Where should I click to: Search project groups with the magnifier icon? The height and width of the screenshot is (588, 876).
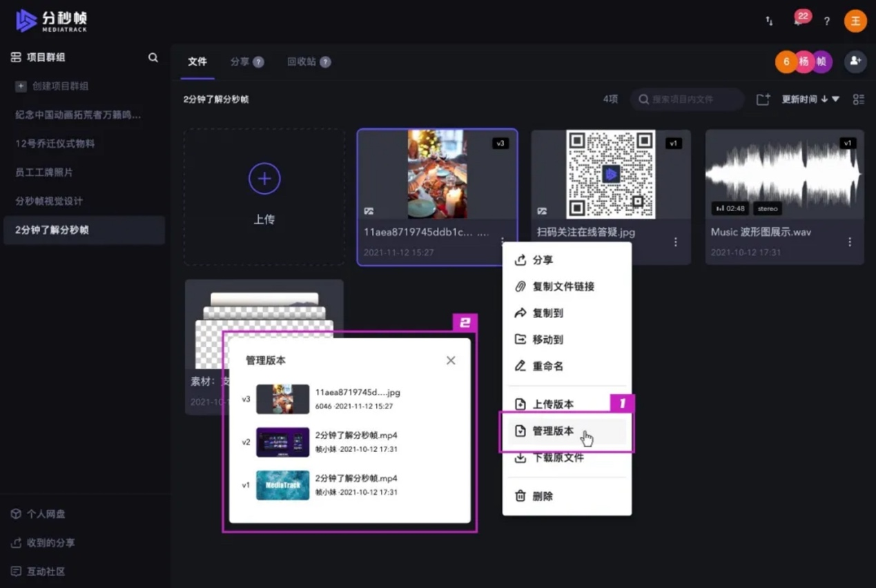[x=153, y=57]
